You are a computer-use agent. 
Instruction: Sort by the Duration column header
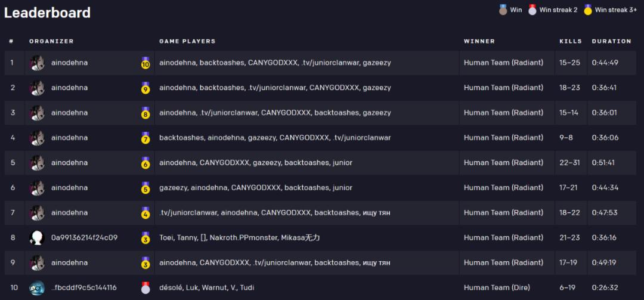point(611,41)
